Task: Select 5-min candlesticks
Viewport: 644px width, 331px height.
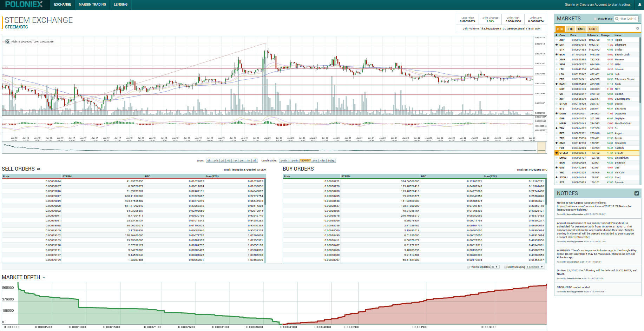Action: point(284,161)
